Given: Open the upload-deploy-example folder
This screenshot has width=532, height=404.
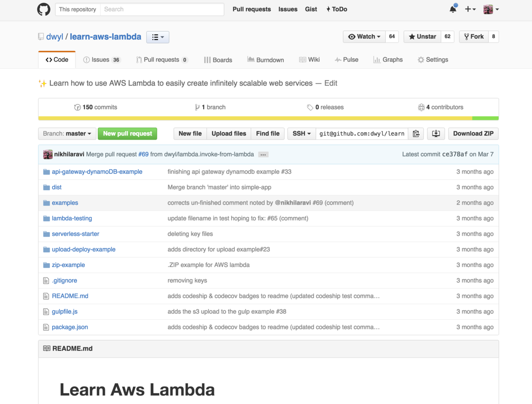Looking at the screenshot, I should coord(84,250).
